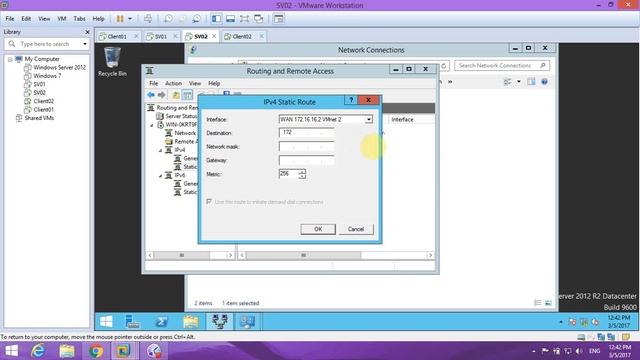Open the library search dropdown arrow
The image size is (640, 360).
pyautogui.click(x=85, y=44)
